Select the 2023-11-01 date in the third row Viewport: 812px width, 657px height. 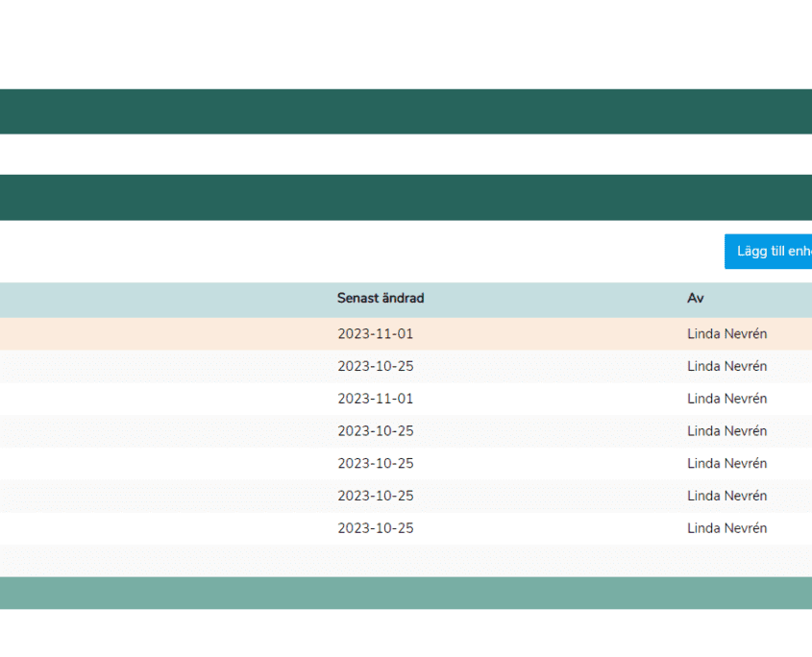[375, 399]
